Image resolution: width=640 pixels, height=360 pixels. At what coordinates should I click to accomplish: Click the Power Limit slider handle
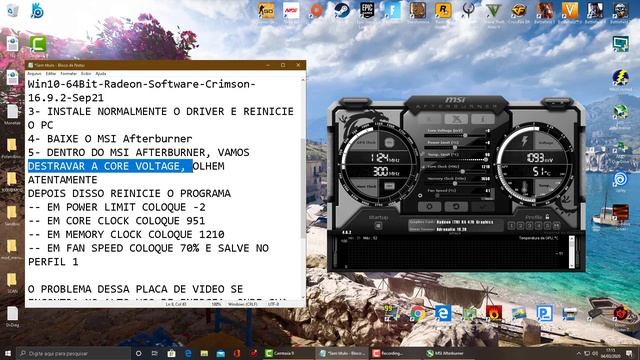pos(455,147)
